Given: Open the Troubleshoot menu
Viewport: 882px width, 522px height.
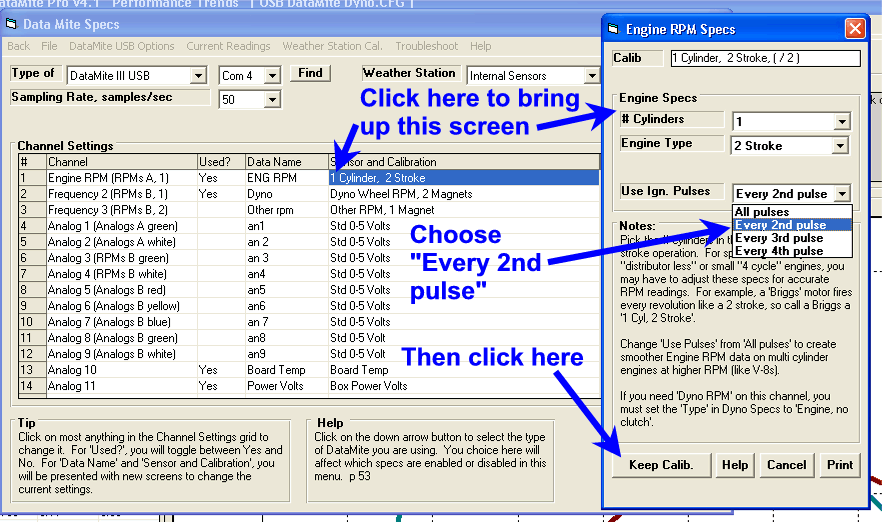Looking at the screenshot, I should click(426, 46).
